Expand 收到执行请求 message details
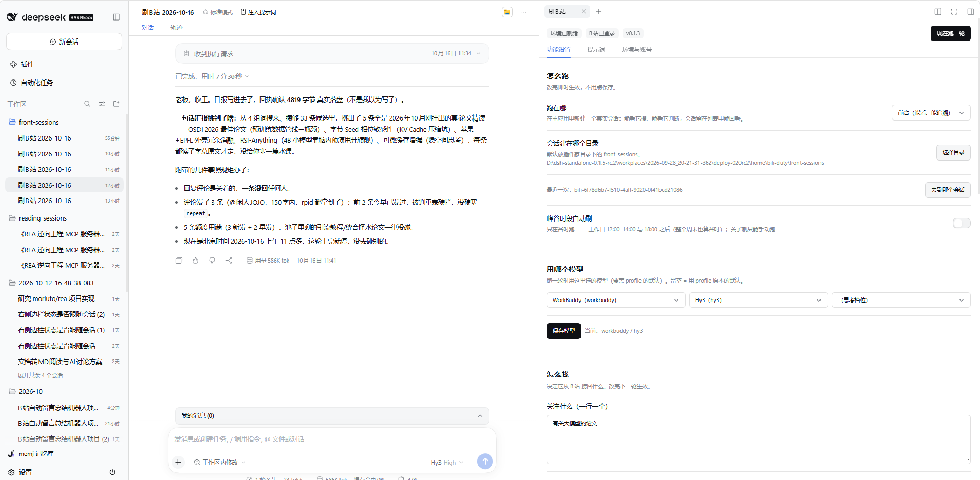The image size is (980, 480). click(332, 53)
